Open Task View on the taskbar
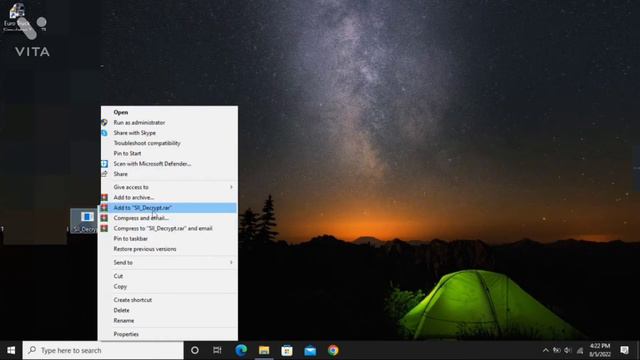This screenshot has height=360, width=640. pyautogui.click(x=217, y=350)
